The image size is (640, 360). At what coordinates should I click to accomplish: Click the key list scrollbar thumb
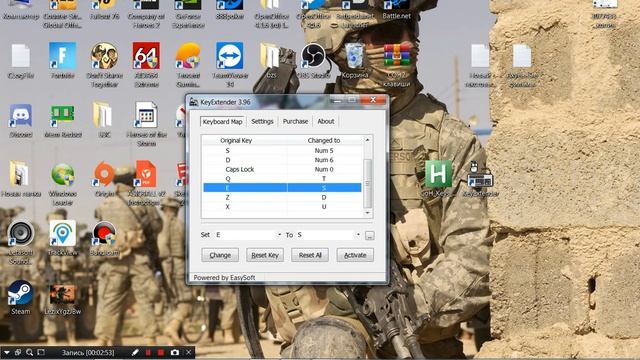[367, 184]
